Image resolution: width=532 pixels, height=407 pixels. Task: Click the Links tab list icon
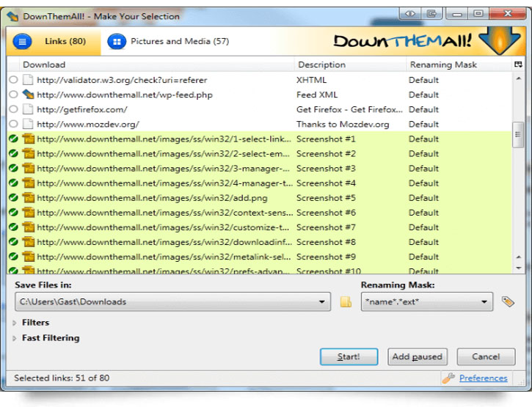pyautogui.click(x=23, y=41)
